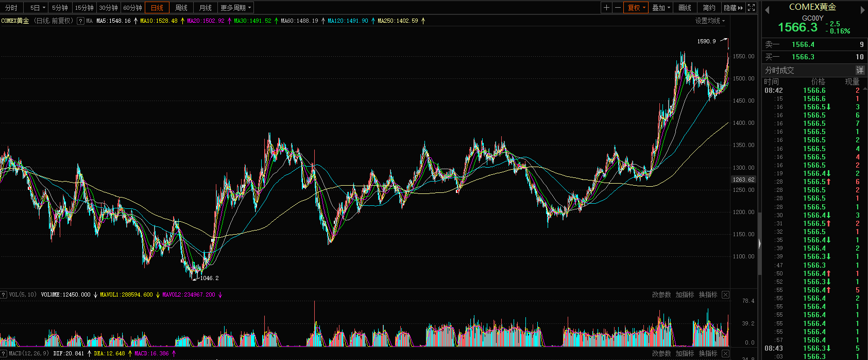Screen dimensions: 868x360
Task: Click 改参数 in the MACD panel
Action: click(x=661, y=354)
